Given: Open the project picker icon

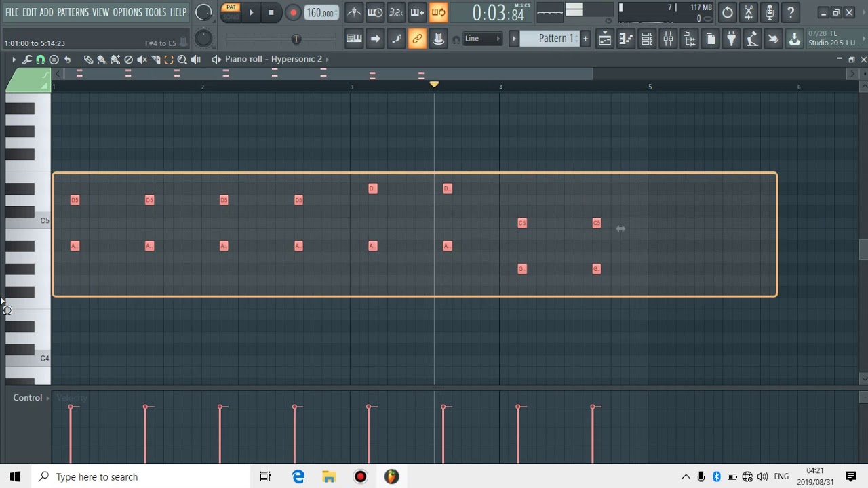Looking at the screenshot, I should (x=710, y=39).
